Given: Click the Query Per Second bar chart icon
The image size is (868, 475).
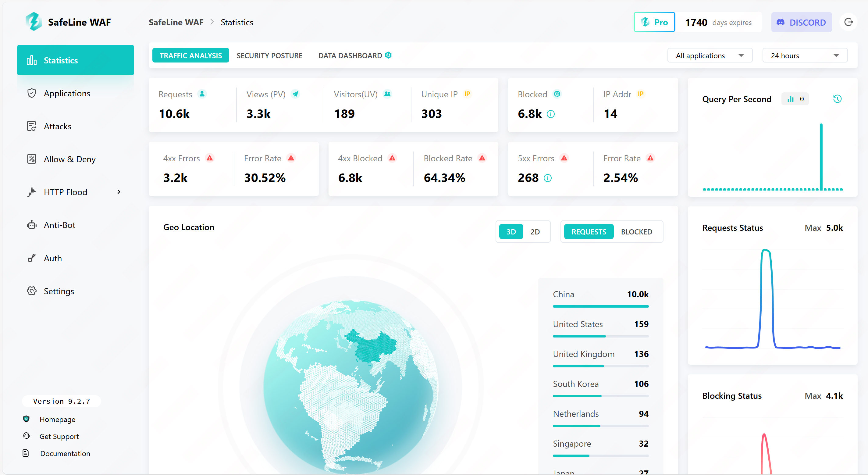Looking at the screenshot, I should coord(790,99).
